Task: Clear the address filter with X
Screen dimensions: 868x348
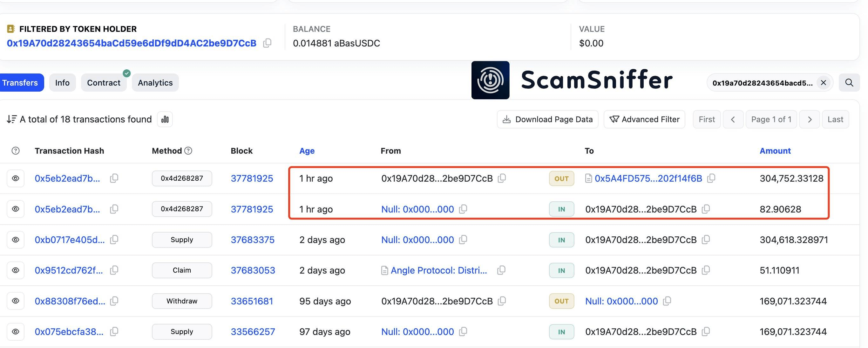Action: [x=823, y=83]
